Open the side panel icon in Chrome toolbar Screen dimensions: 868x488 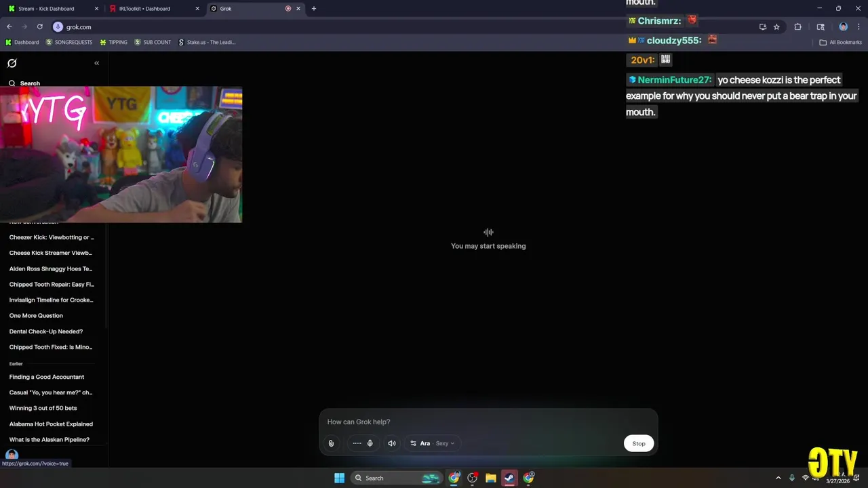[x=821, y=27]
